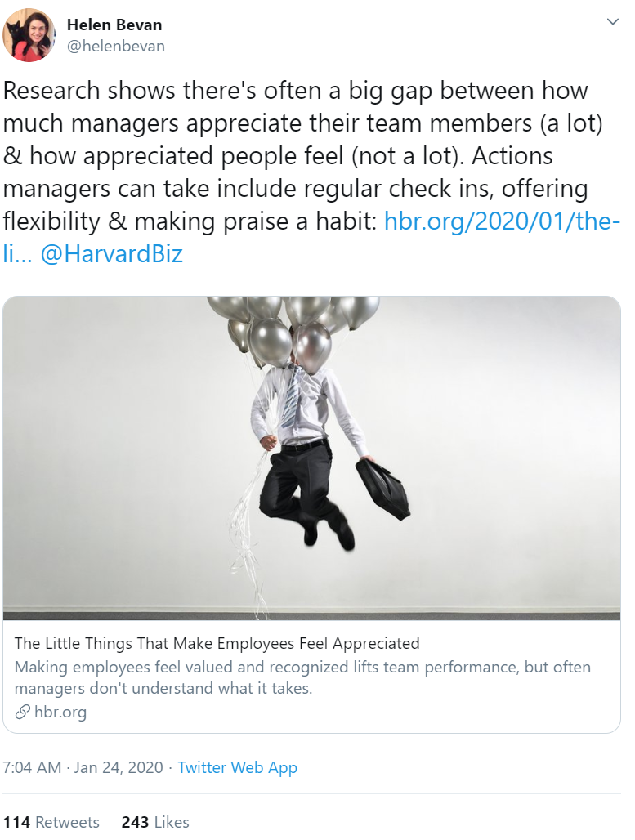View the 243 Likes list
This screenshot has height=840, width=635.
(155, 822)
